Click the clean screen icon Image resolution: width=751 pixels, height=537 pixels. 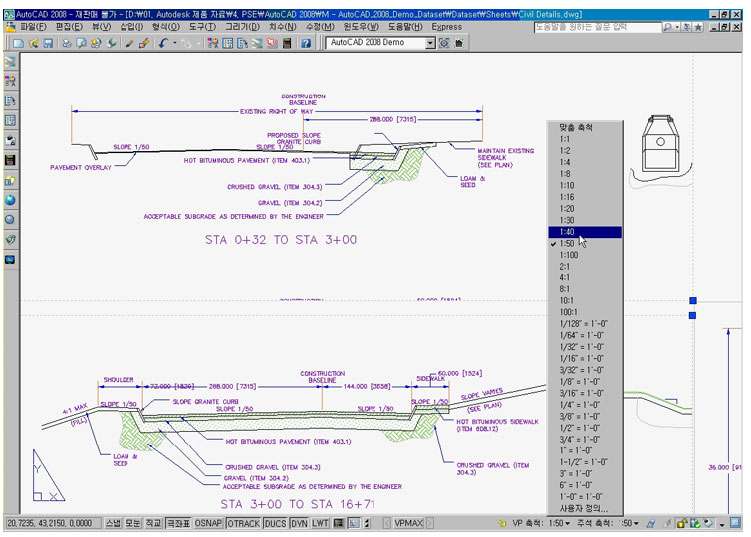(x=736, y=523)
